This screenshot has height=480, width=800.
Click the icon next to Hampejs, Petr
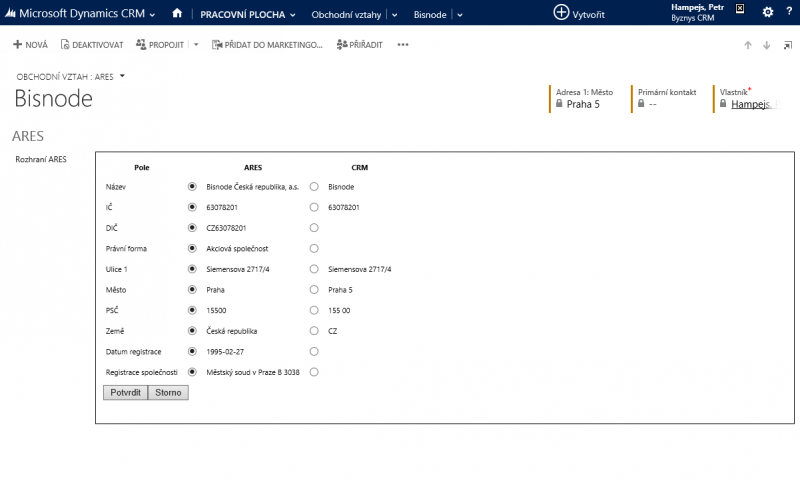click(x=740, y=8)
